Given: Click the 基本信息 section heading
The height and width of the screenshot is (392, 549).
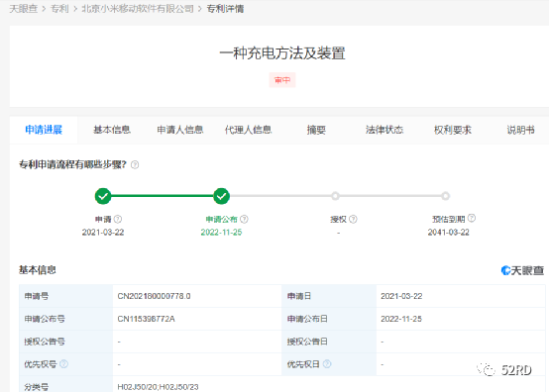Looking at the screenshot, I should pos(38,270).
